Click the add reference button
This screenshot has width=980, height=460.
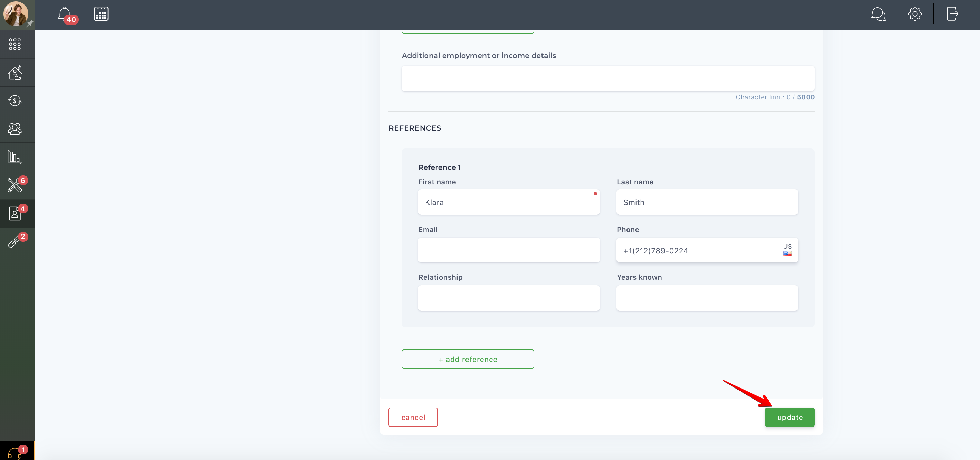pos(468,359)
